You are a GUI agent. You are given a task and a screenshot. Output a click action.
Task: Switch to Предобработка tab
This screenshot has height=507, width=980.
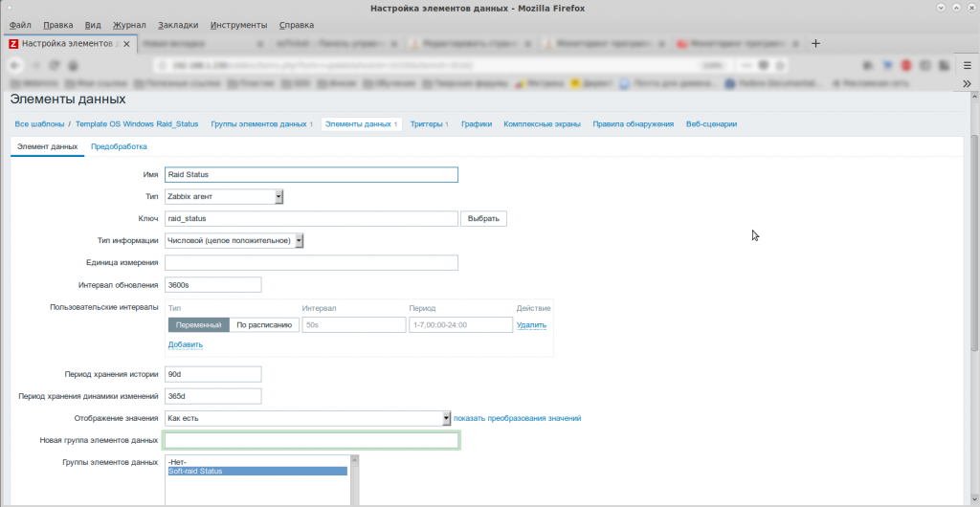click(119, 146)
